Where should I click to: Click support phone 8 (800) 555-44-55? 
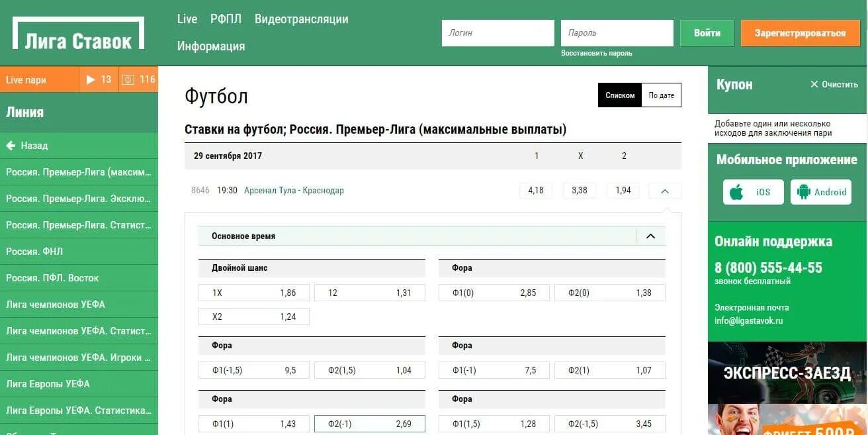pyautogui.click(x=768, y=268)
